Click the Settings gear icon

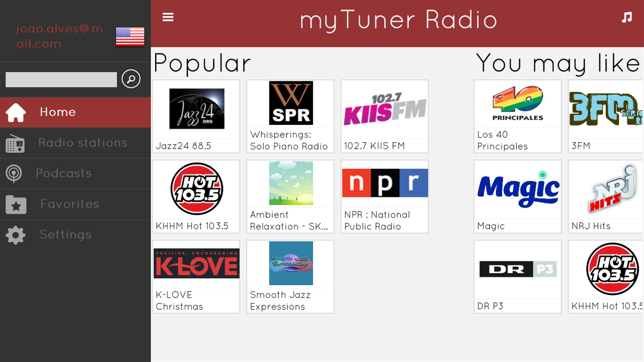point(15,235)
